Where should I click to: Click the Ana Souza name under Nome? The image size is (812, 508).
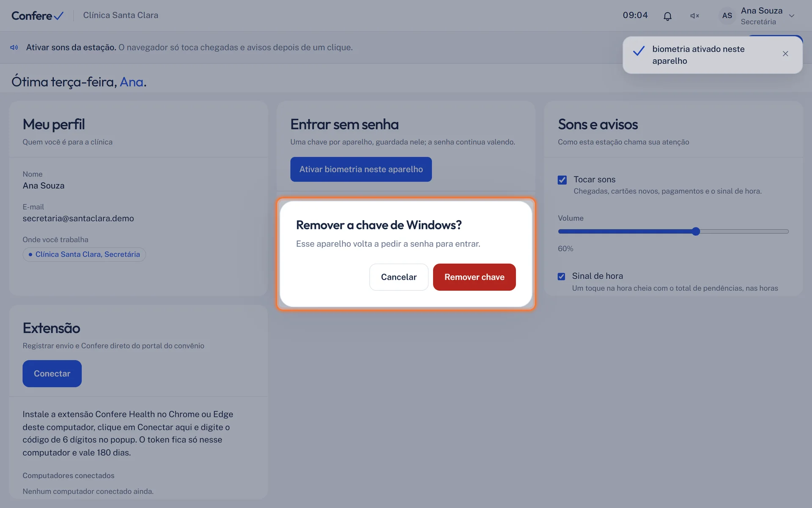(x=44, y=186)
